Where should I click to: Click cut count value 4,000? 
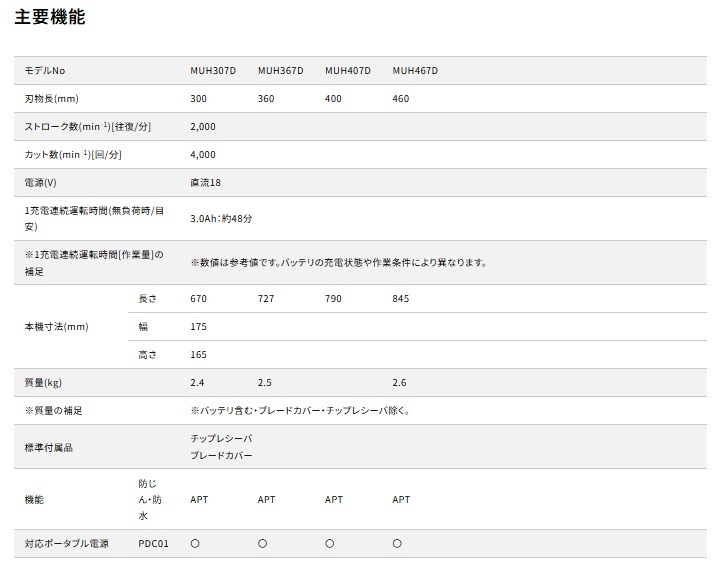[203, 155]
